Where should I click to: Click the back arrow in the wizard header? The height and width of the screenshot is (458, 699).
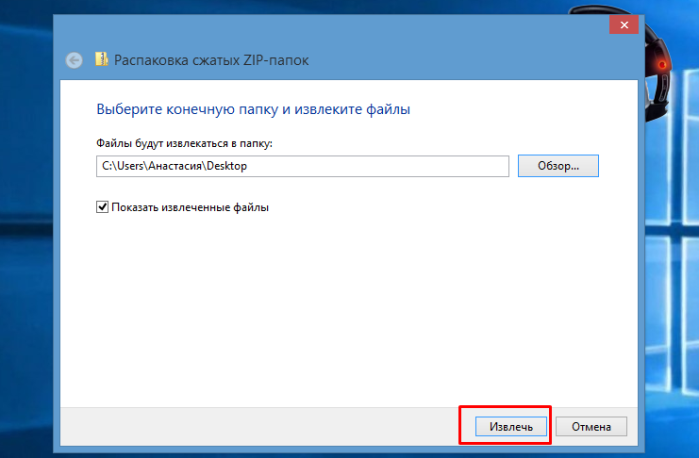point(74,60)
